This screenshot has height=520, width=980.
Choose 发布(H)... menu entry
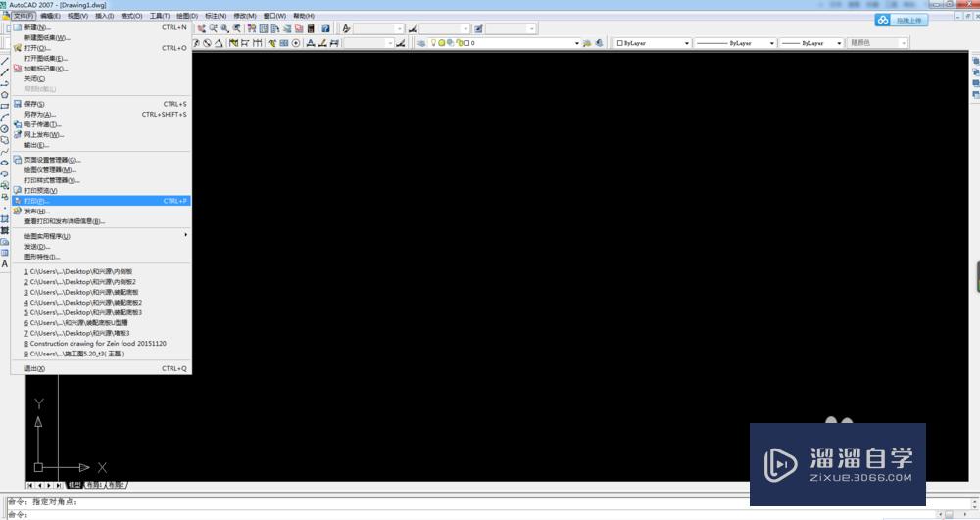click(x=101, y=211)
